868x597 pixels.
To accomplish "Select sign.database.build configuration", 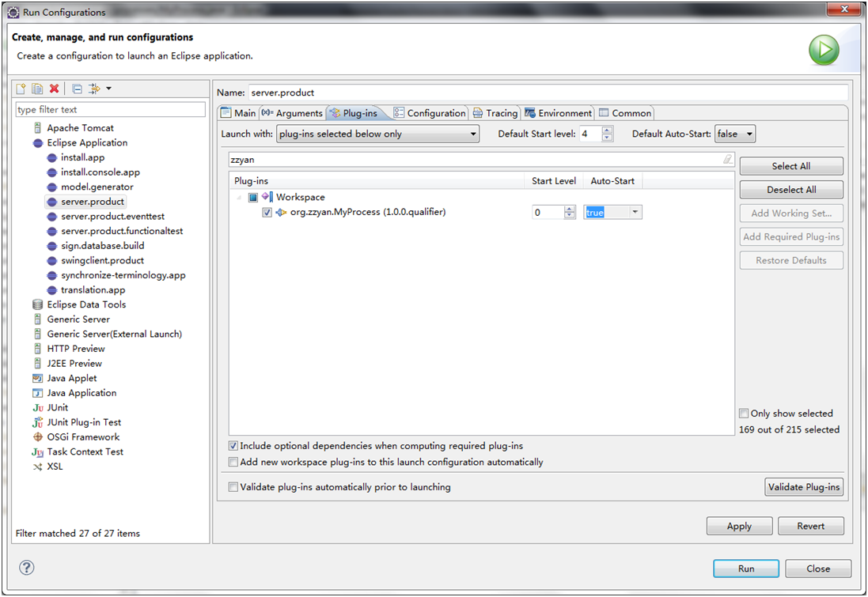I will tap(102, 246).
